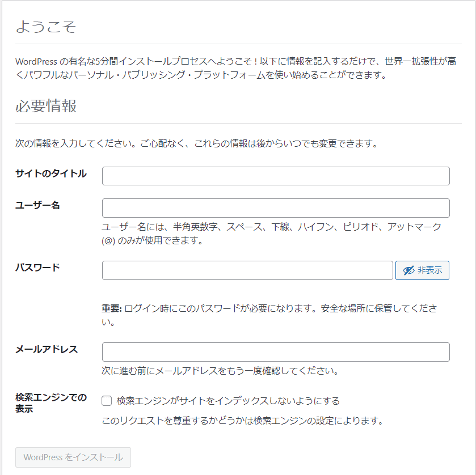The height and width of the screenshot is (475, 476).
Task: Click the email confirmation hint below メールアドレス
Action: [220, 371]
